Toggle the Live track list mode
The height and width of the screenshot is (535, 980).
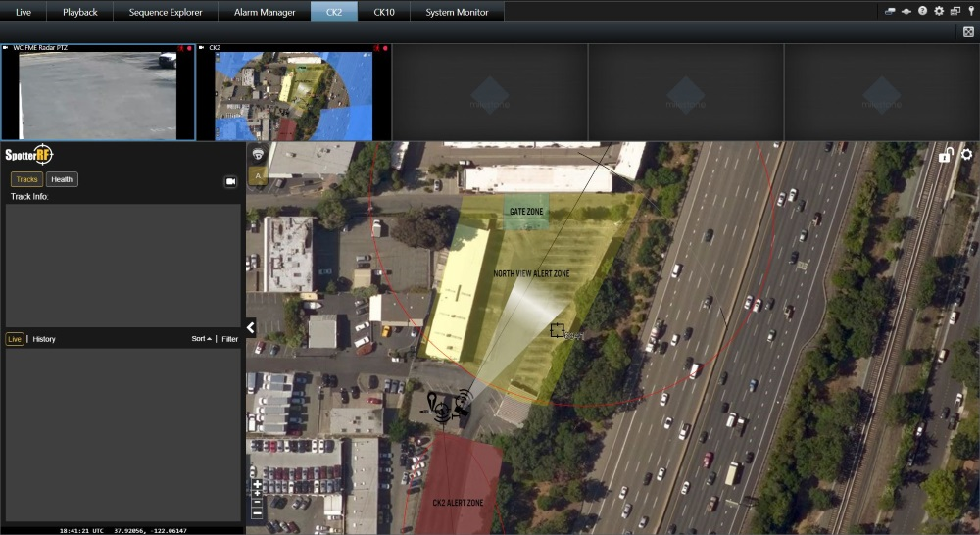click(x=15, y=339)
